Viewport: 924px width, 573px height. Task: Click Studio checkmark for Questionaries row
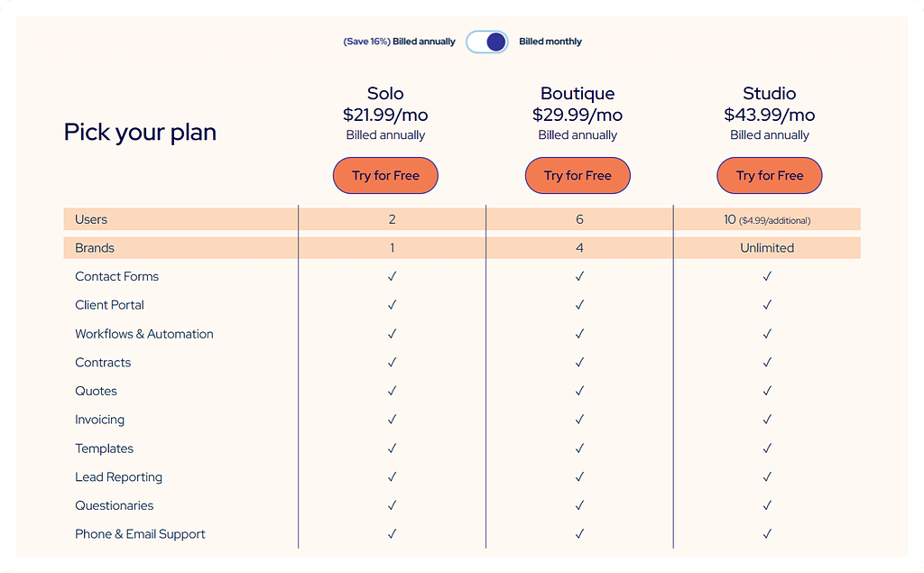click(767, 505)
